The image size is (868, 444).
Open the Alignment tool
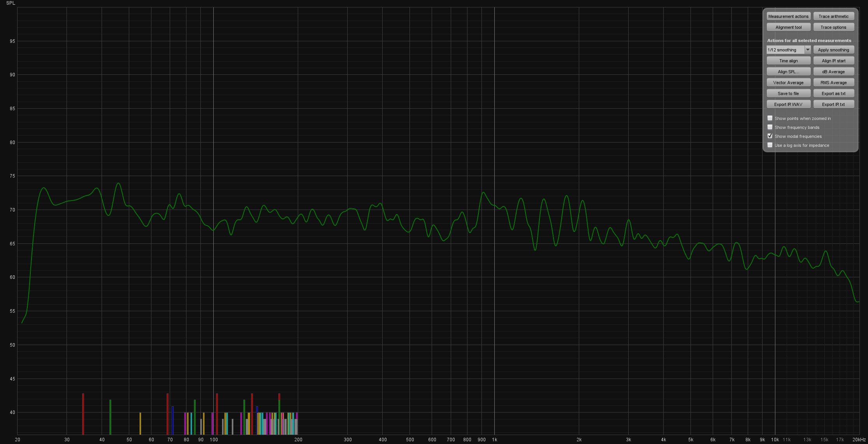pyautogui.click(x=788, y=27)
